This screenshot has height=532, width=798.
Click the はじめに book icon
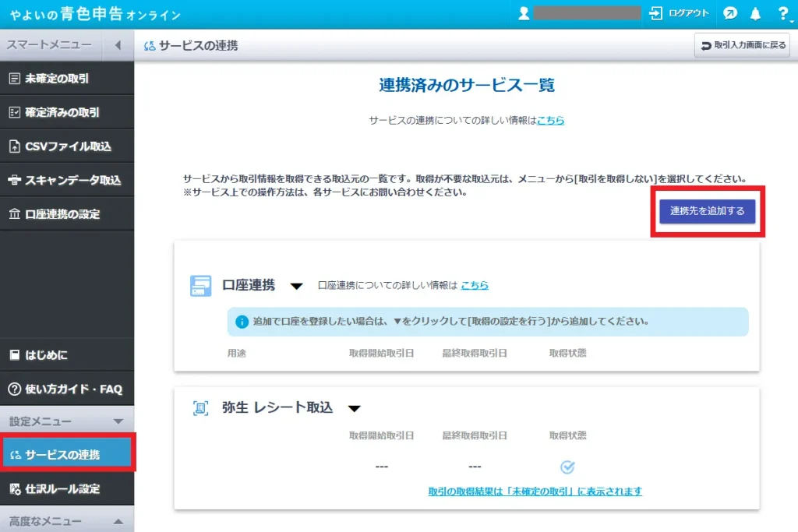(15, 355)
